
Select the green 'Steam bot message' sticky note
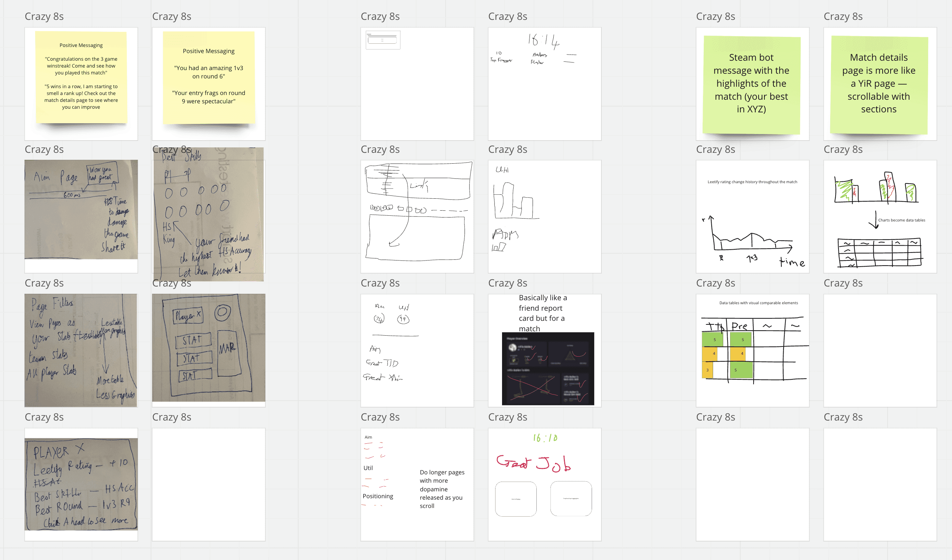click(x=751, y=85)
